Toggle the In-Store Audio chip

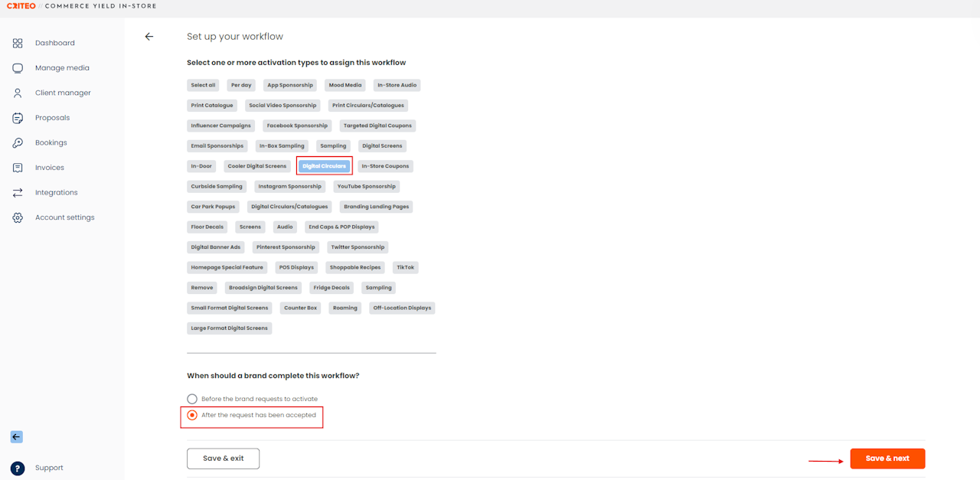tap(397, 85)
